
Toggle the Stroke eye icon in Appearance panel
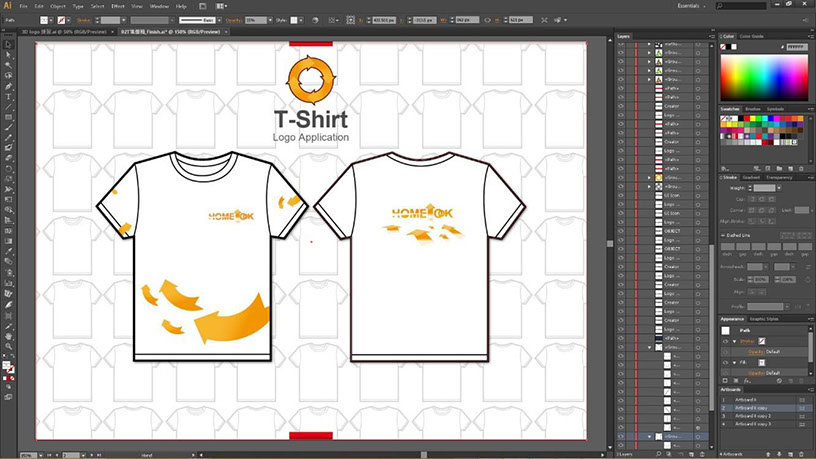725,342
